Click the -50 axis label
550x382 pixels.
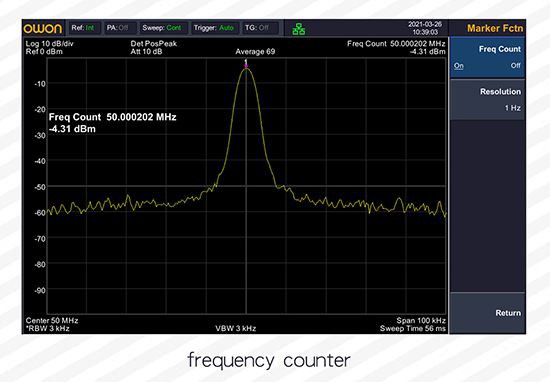(x=40, y=187)
